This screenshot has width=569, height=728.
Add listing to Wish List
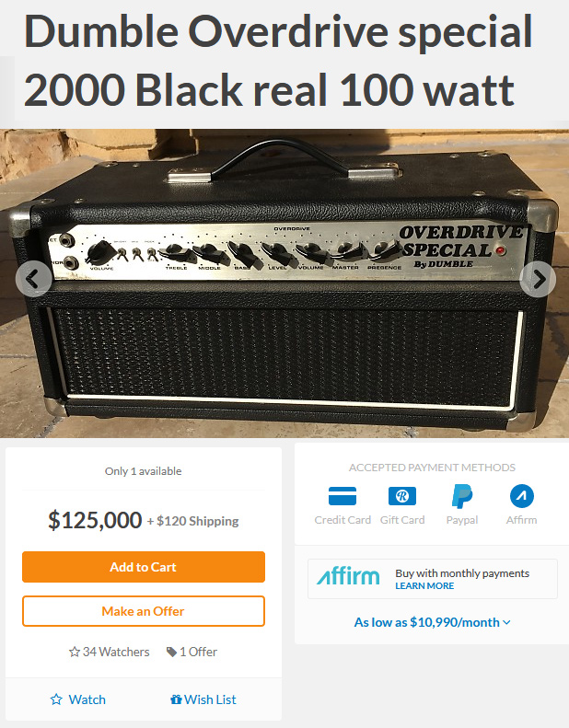(x=203, y=699)
